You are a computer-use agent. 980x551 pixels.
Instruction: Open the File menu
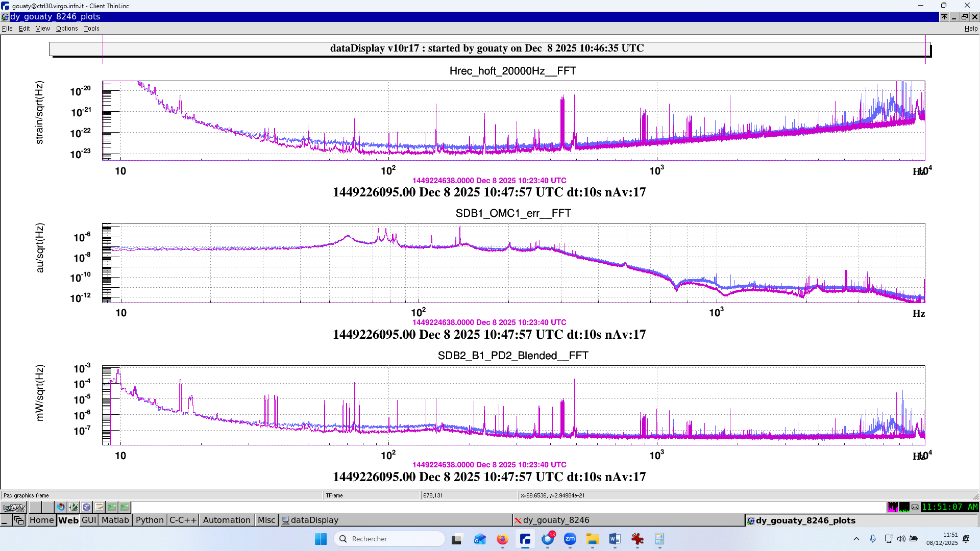[7, 29]
